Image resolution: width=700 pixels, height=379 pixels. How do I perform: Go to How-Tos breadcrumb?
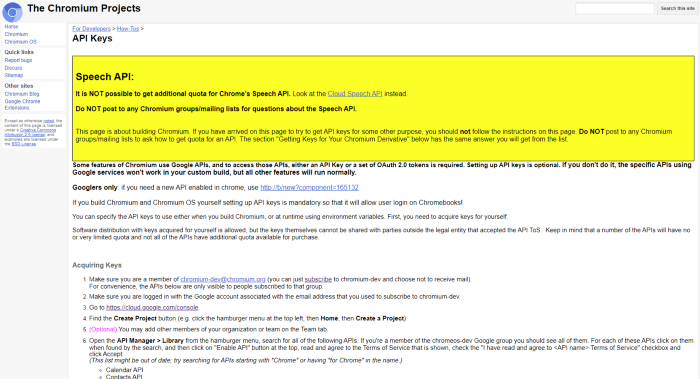(x=128, y=29)
